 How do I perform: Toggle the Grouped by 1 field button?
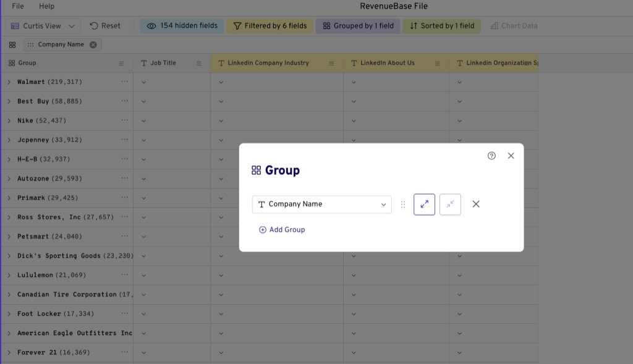click(x=357, y=25)
